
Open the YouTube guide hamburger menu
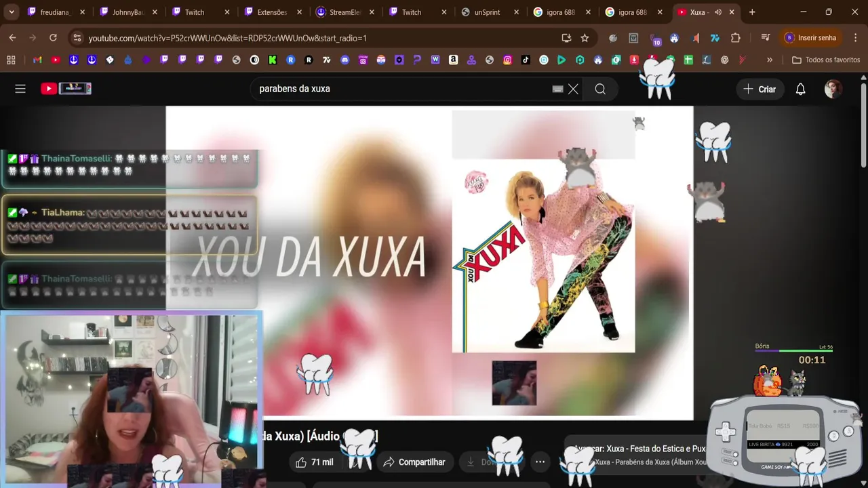coord(20,89)
